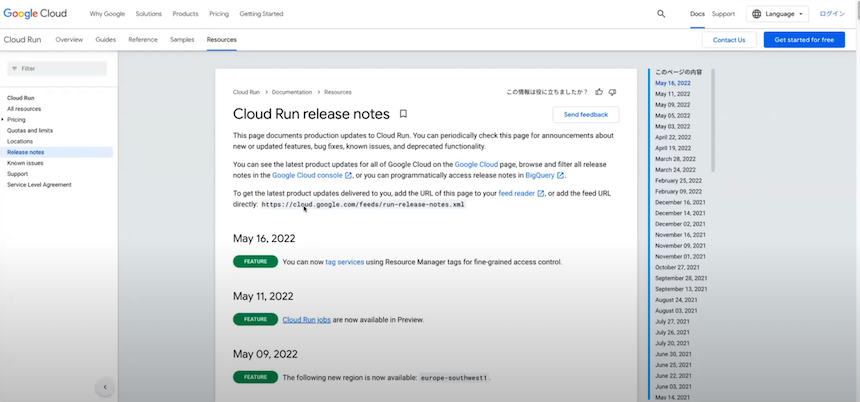
Task: Jump to November 09, 2021 in page contents
Action: pyautogui.click(x=681, y=246)
